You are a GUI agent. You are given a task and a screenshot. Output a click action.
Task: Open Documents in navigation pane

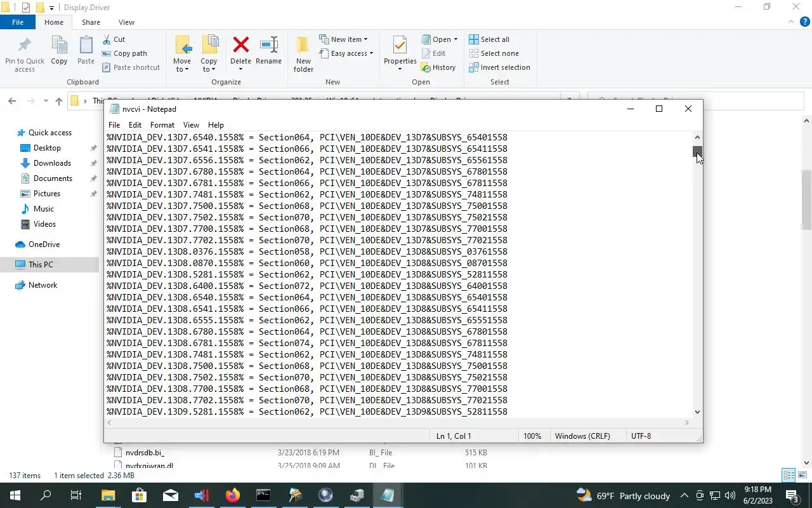tap(53, 178)
